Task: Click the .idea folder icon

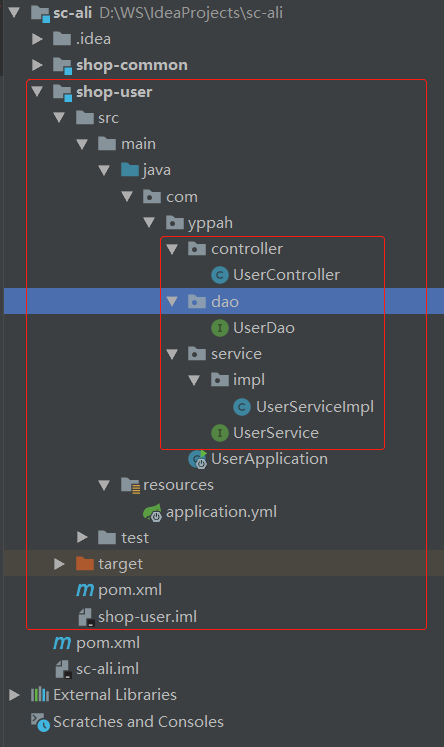Action: pos(62,39)
